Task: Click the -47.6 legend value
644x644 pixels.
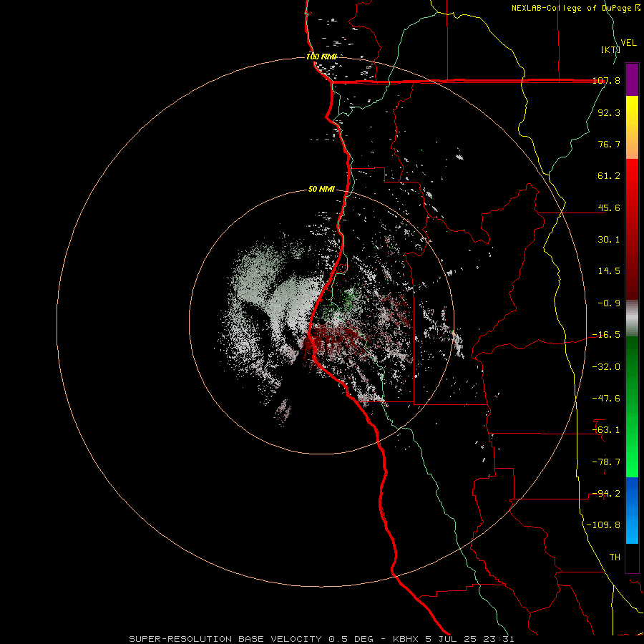Action: pos(607,399)
